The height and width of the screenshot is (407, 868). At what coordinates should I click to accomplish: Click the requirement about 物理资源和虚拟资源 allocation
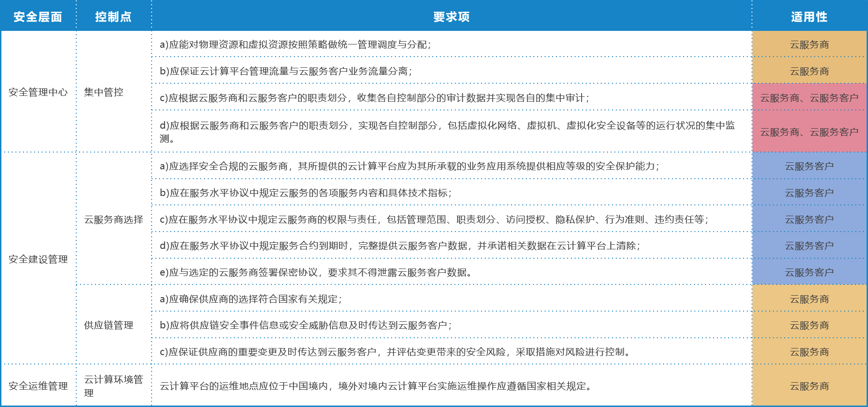tap(295, 44)
